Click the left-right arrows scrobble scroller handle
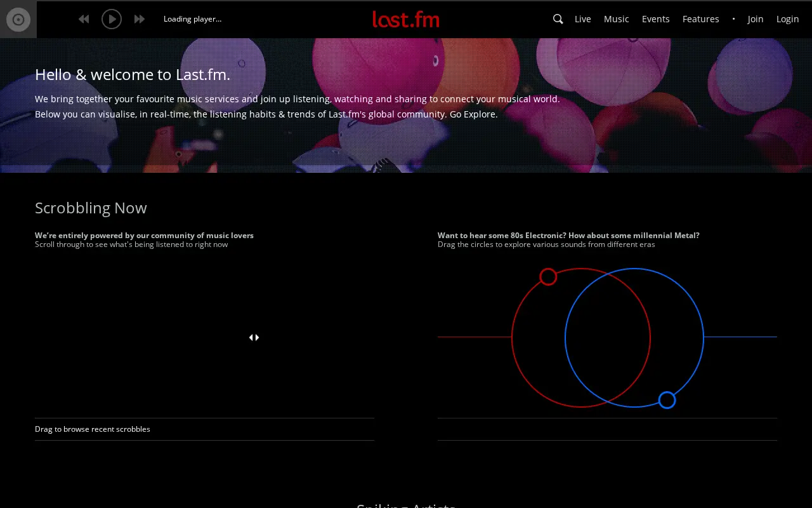The width and height of the screenshot is (812, 508). tap(254, 337)
